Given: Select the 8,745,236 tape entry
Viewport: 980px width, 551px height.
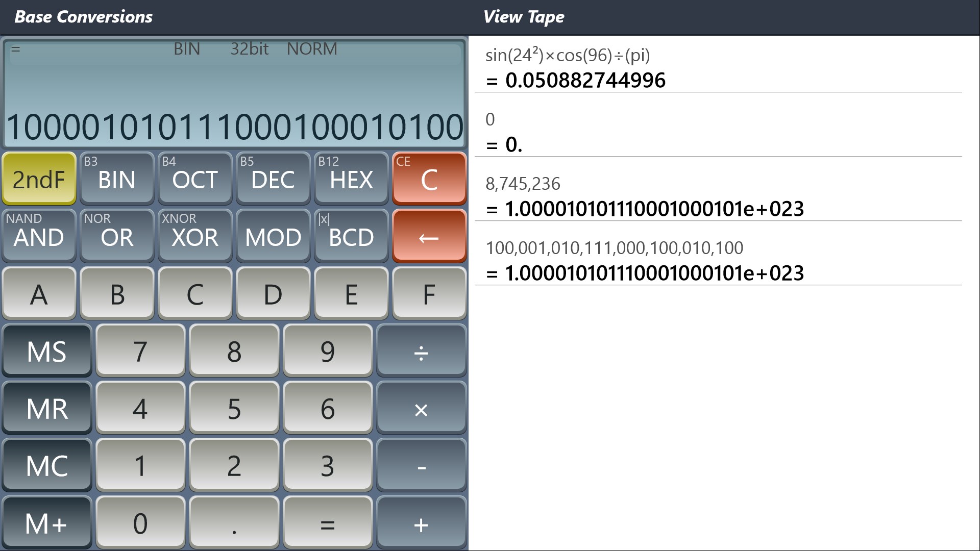Looking at the screenshot, I should point(522,184).
